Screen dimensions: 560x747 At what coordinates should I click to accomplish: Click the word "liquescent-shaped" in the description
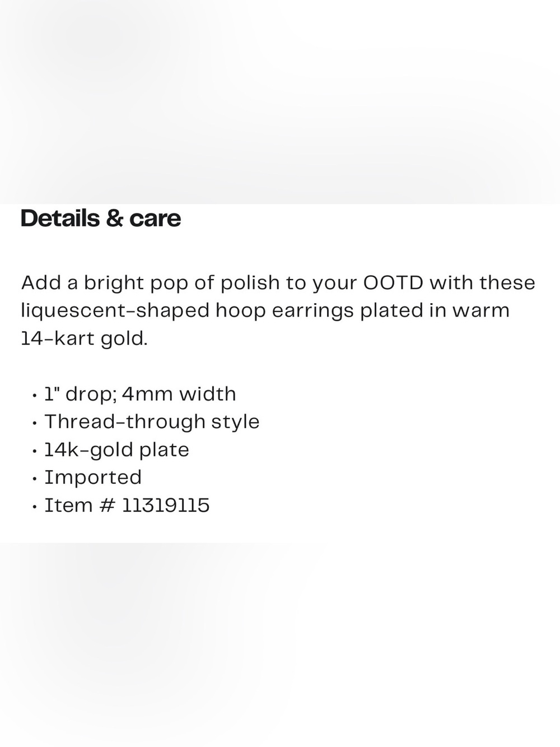[x=115, y=312]
